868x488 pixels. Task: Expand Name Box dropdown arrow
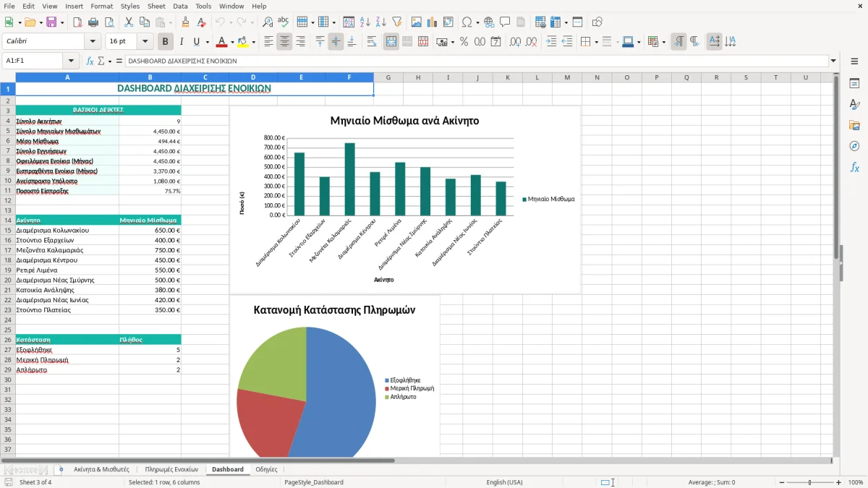pos(71,61)
